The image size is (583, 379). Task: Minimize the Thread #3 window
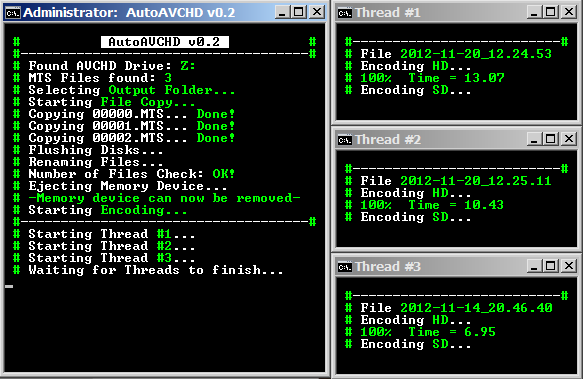(534, 266)
